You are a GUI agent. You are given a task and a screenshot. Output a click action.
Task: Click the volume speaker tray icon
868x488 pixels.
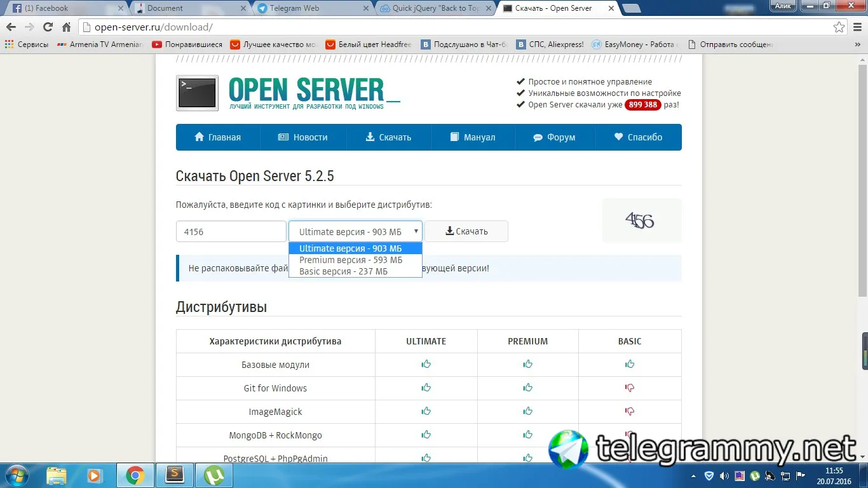(724, 476)
